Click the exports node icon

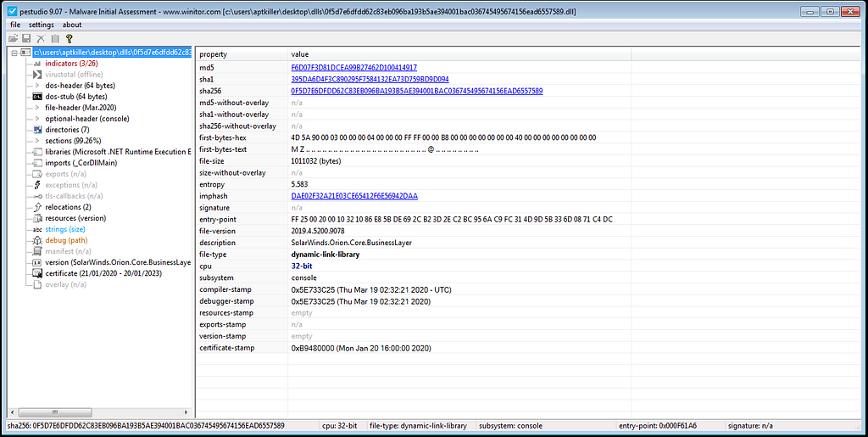click(37, 174)
